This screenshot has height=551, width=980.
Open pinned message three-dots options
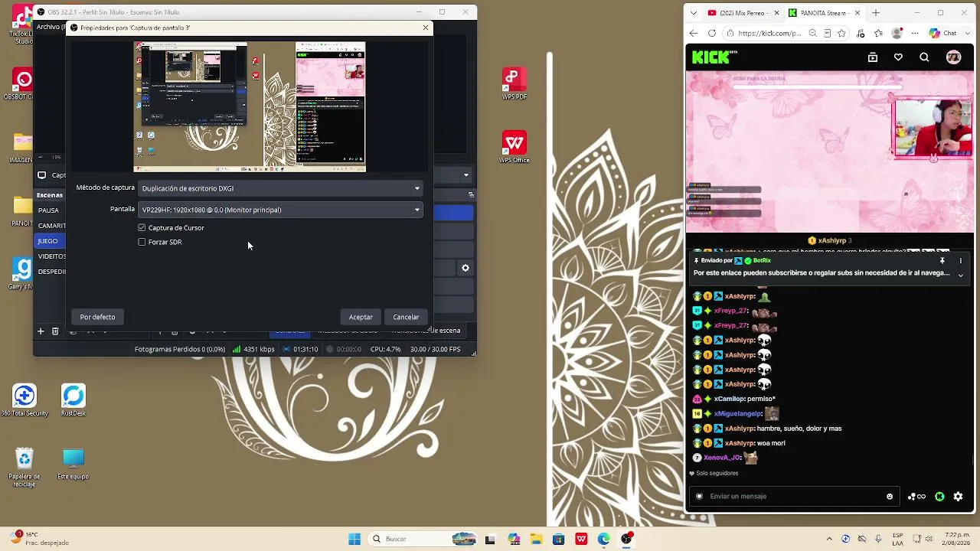(960, 261)
